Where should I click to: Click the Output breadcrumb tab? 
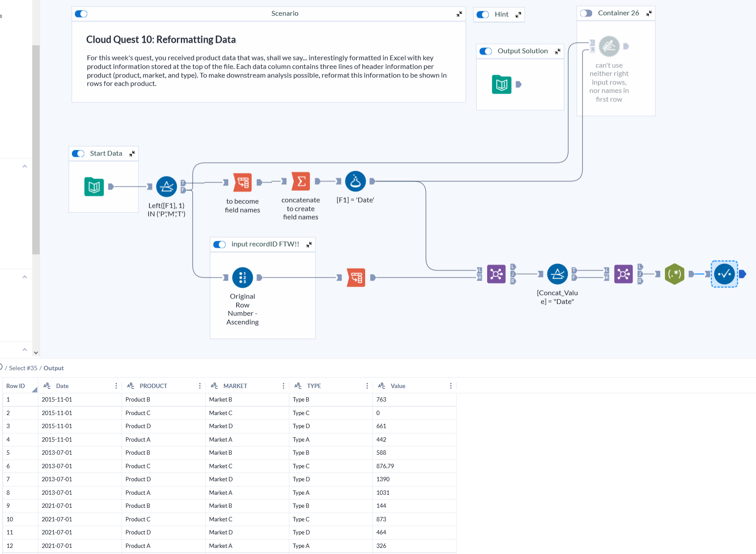point(53,368)
